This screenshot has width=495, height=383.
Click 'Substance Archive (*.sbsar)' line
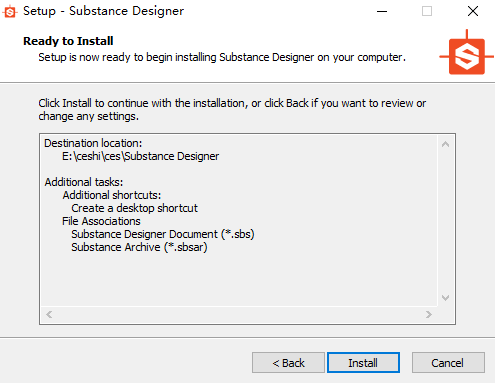click(x=139, y=247)
